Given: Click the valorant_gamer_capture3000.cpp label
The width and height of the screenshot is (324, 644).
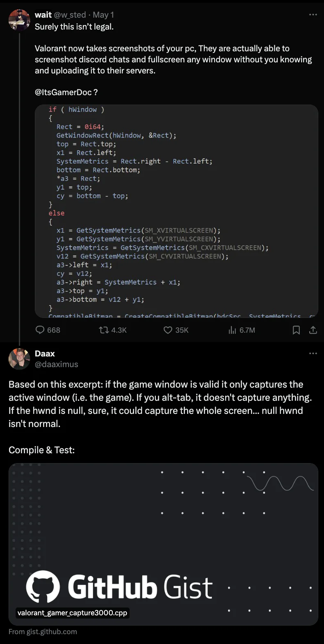Looking at the screenshot, I should click(72, 613).
